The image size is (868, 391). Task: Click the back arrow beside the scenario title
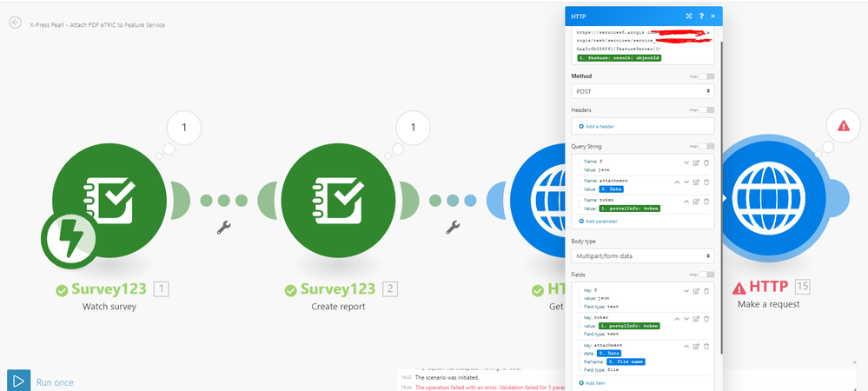tap(15, 23)
